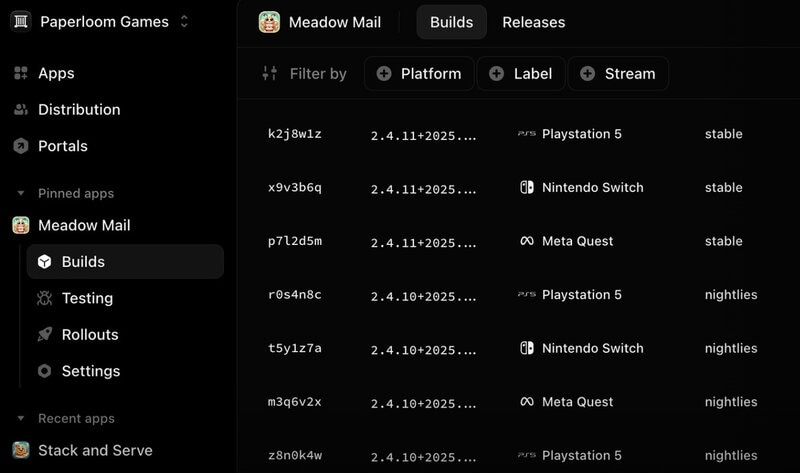The height and width of the screenshot is (473, 800).
Task: Select Builds in the sidebar
Action: 125,262
